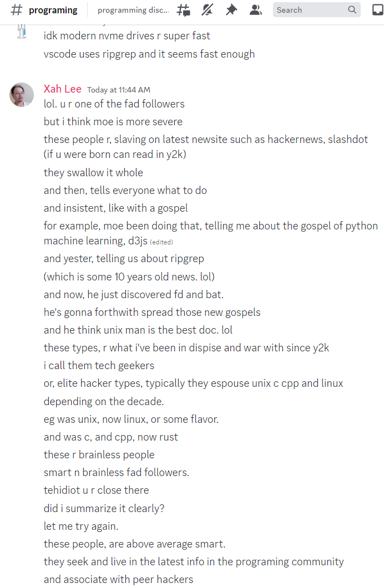Screen dimensions: 384x588
Task: Open pinned messages pin icon
Action: (231, 10)
